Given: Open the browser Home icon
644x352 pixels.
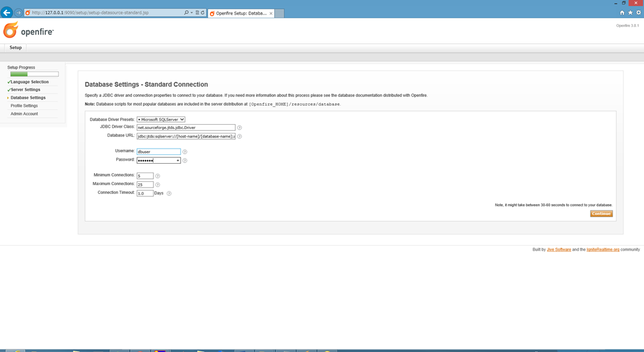Looking at the screenshot, I should point(622,13).
